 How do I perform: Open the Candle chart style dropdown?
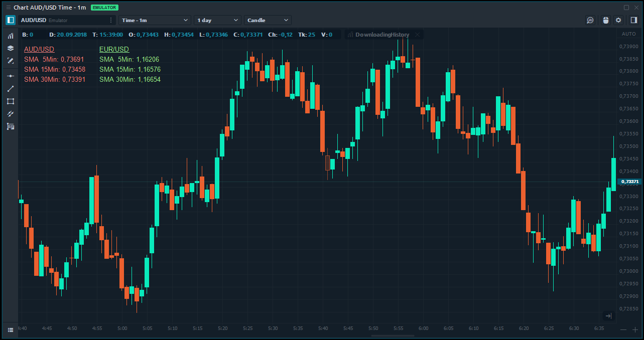click(268, 20)
